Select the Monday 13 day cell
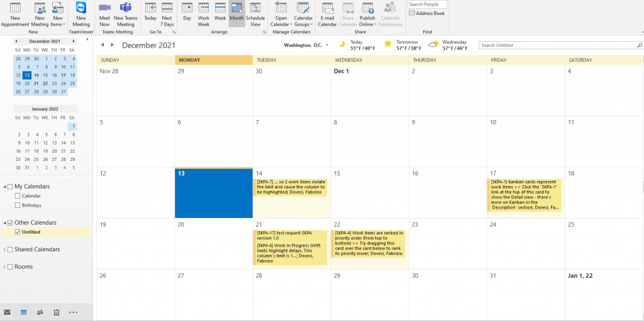Image resolution: width=644 pixels, height=321 pixels. [214, 193]
